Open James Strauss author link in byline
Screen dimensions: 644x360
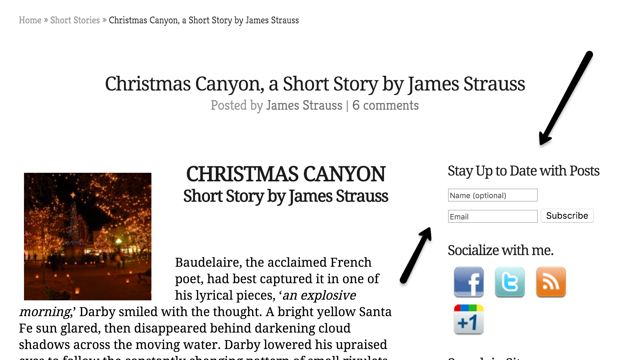pyautogui.click(x=304, y=105)
